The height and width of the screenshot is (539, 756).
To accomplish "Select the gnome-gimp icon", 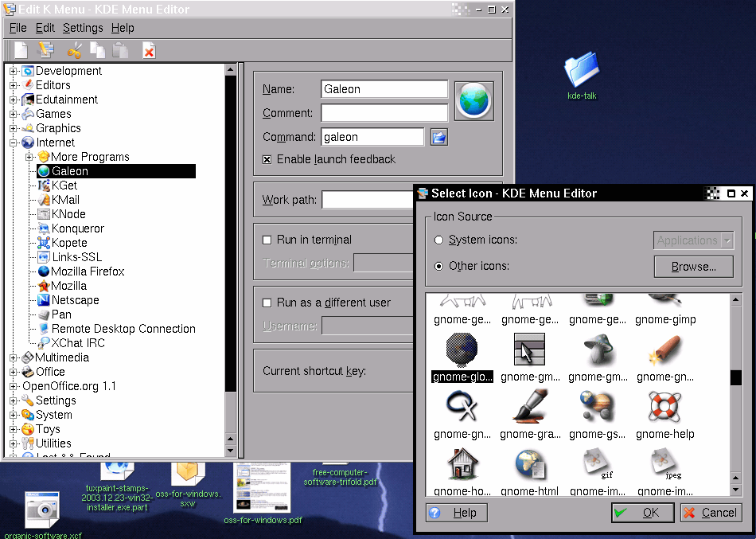I will [x=665, y=311].
